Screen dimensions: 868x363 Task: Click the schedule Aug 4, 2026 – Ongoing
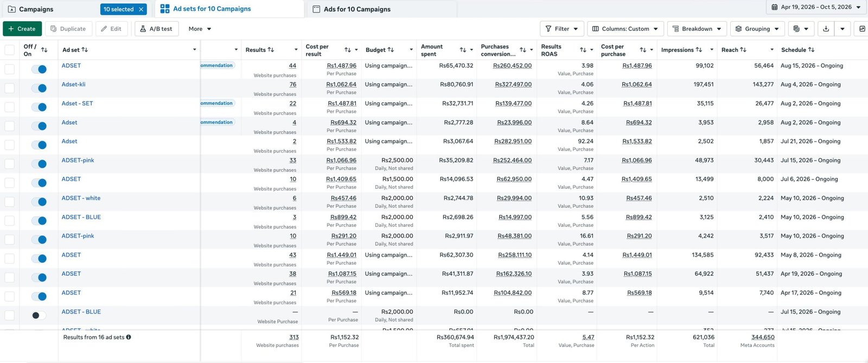click(x=810, y=85)
